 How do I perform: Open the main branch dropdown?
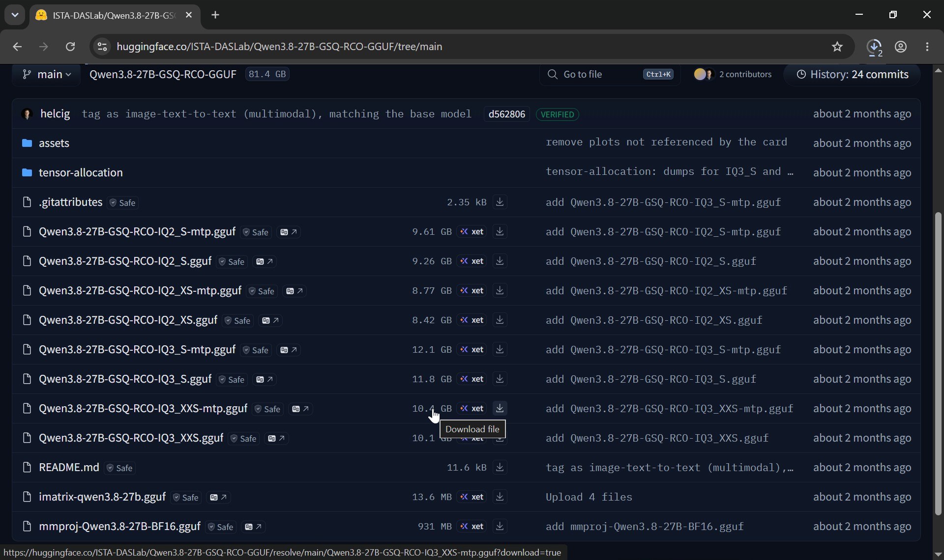coord(47,74)
